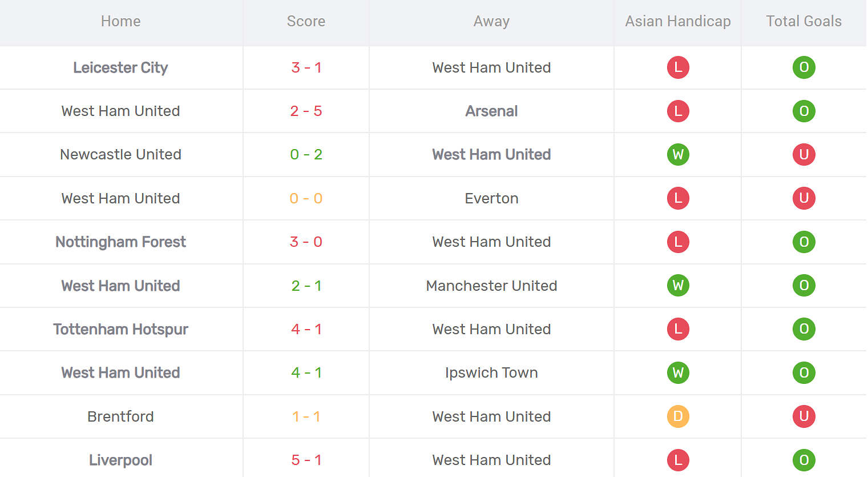Select the Home column header
The height and width of the screenshot is (477, 868).
pyautogui.click(x=120, y=21)
